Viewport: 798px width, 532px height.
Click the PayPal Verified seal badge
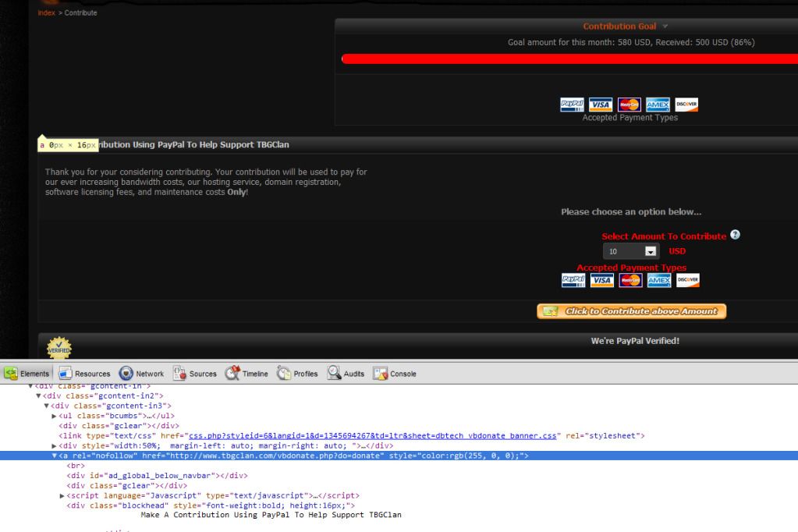click(x=59, y=348)
